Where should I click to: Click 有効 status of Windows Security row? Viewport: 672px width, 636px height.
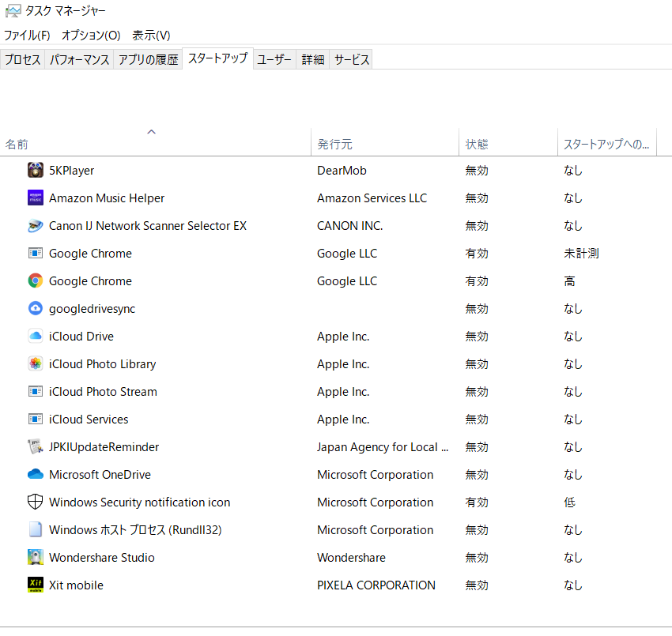coord(477,502)
